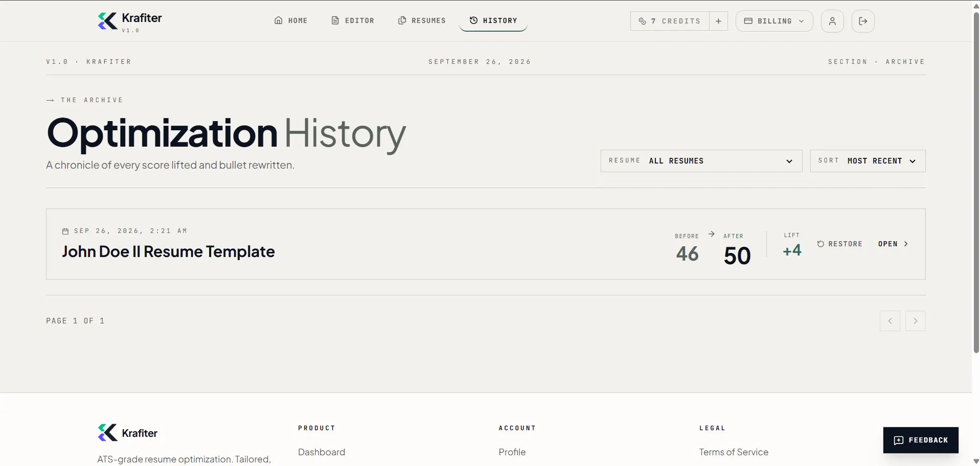980x466 pixels.
Task: Open the Profile footer link
Action: coord(512,452)
